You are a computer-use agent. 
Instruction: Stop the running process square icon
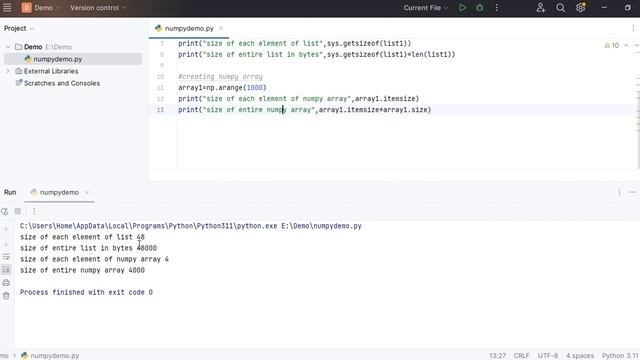point(18,211)
